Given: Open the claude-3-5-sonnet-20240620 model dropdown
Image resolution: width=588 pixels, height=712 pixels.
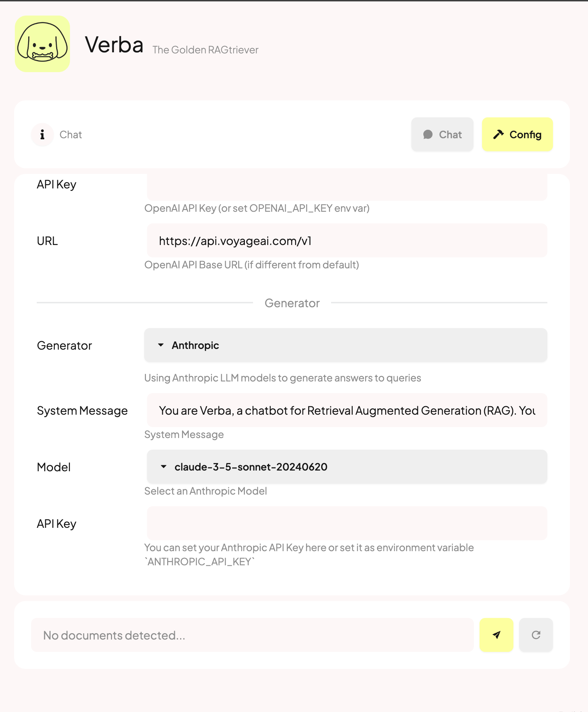Looking at the screenshot, I should [x=347, y=467].
